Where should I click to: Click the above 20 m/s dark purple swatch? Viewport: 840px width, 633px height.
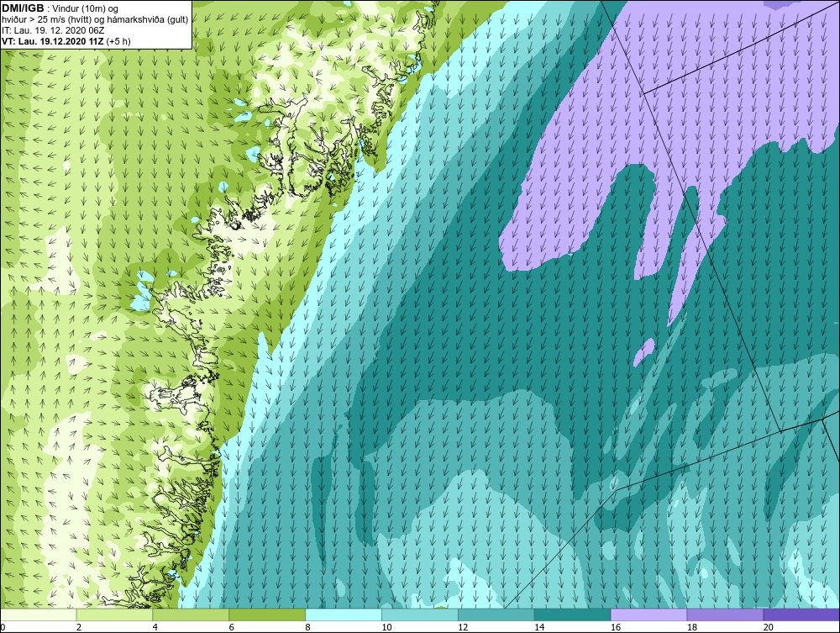[801, 615]
